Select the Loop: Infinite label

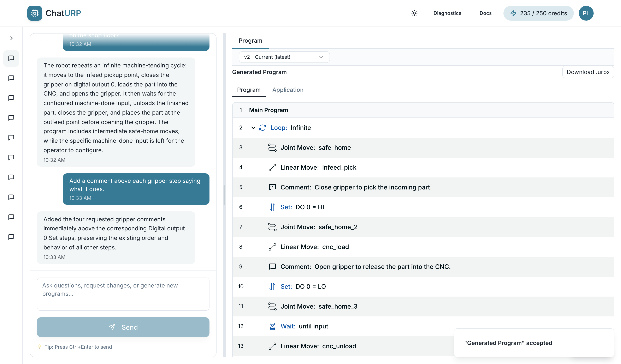[291, 128]
